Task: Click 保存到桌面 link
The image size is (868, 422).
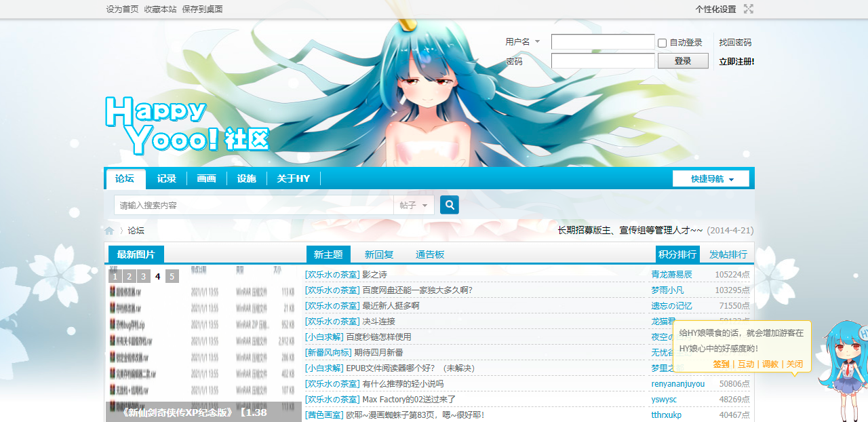Action: (203, 9)
